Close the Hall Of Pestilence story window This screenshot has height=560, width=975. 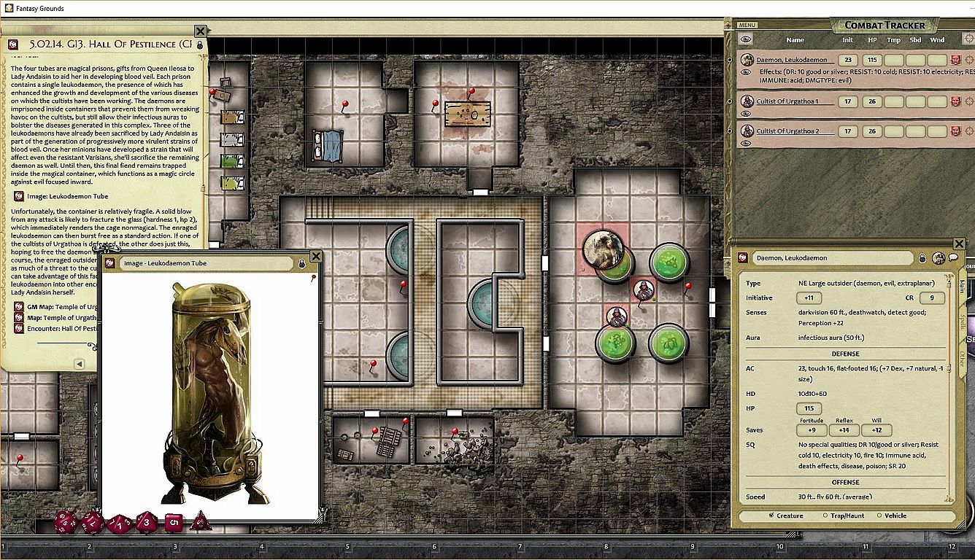tap(200, 31)
